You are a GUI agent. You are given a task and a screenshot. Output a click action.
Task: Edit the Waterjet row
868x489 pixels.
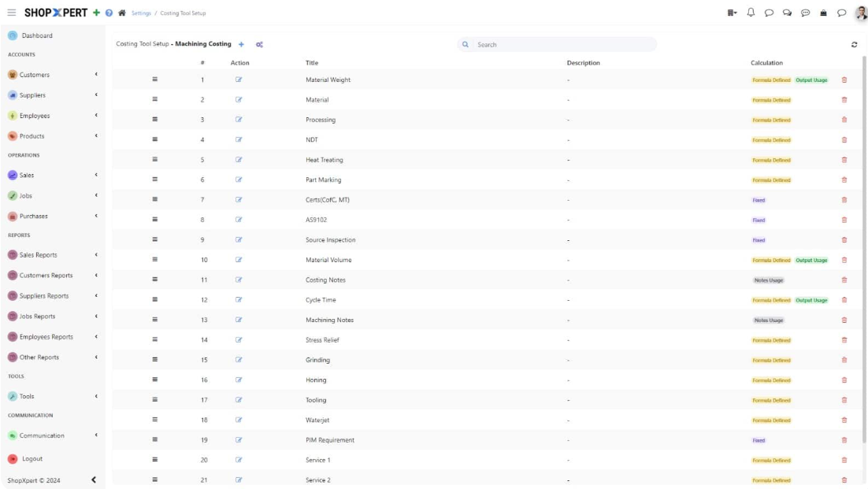(x=239, y=420)
